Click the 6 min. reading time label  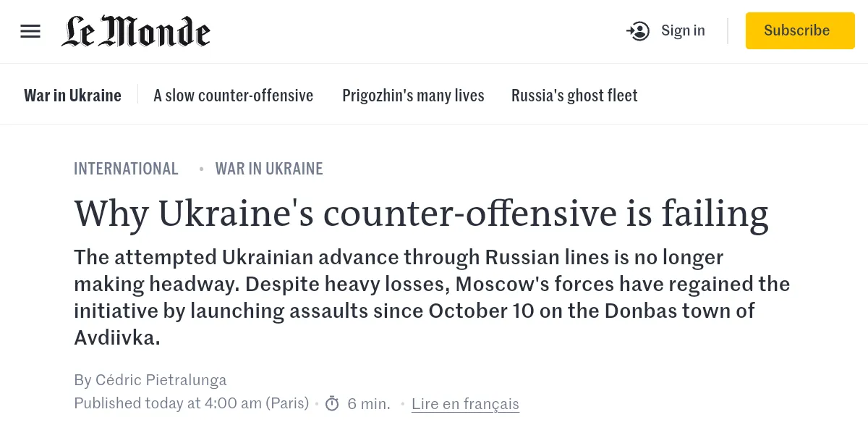pos(369,403)
